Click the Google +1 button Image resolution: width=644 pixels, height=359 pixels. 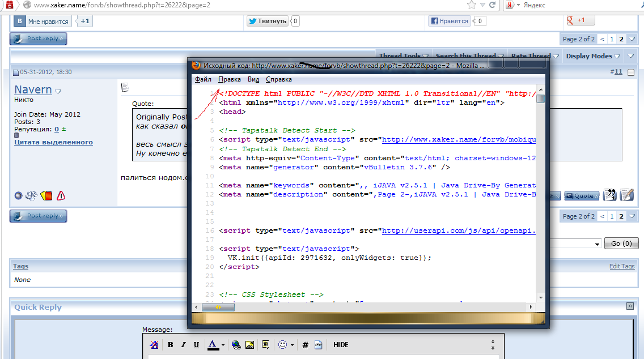click(x=581, y=20)
